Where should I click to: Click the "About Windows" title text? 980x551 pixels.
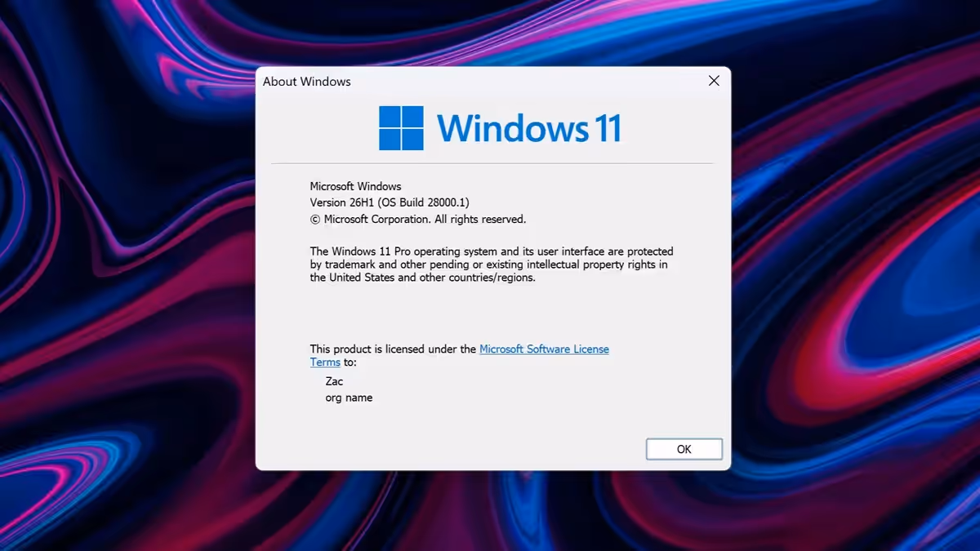click(306, 82)
